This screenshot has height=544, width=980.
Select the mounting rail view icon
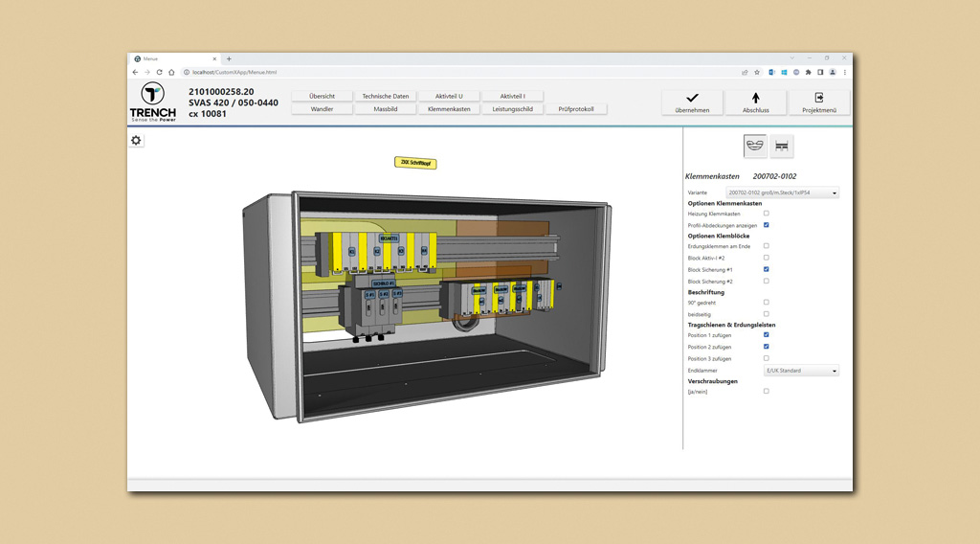tap(782, 146)
